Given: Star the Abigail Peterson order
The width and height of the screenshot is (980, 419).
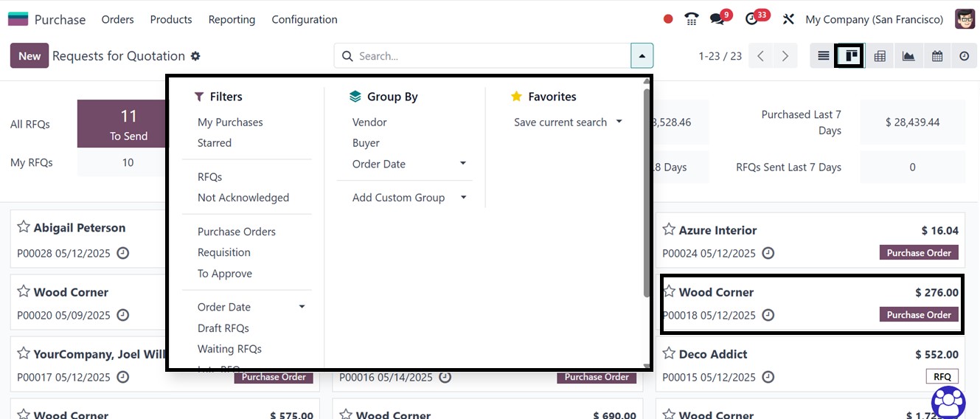Looking at the screenshot, I should click(x=24, y=227).
